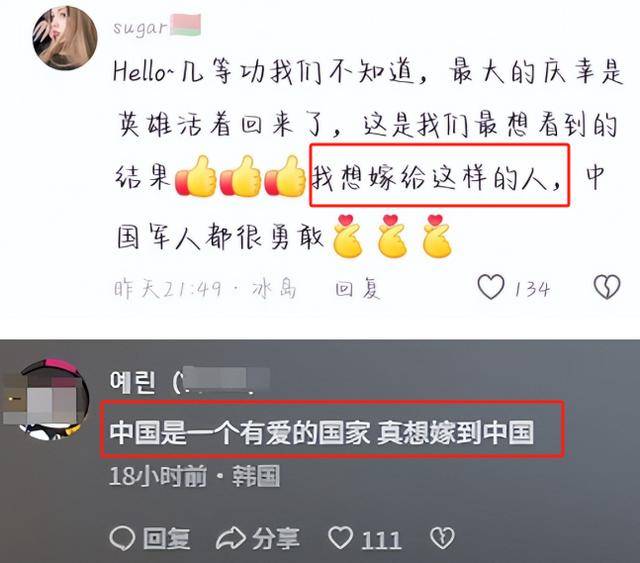Viewport: 640px width, 563px height.
Task: Click the 18小时前 · 韩国 timestamp
Action: tap(194, 476)
